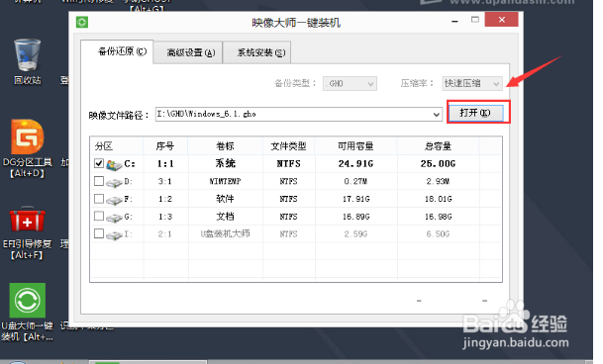Select the I: drive disk icon
This screenshot has width=603, height=364.
click(114, 234)
